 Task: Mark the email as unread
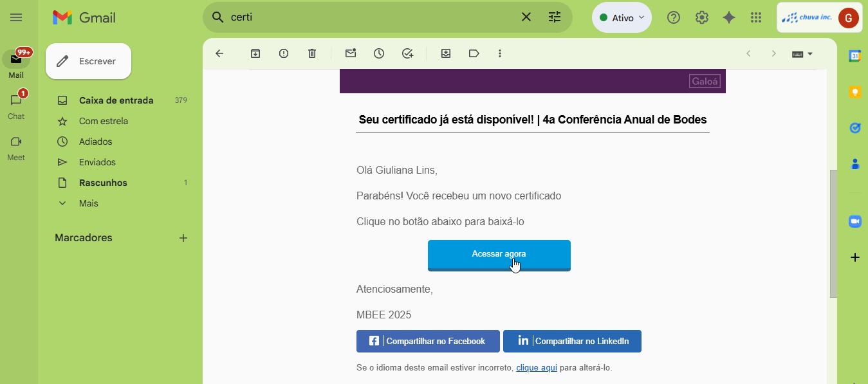[351, 53]
